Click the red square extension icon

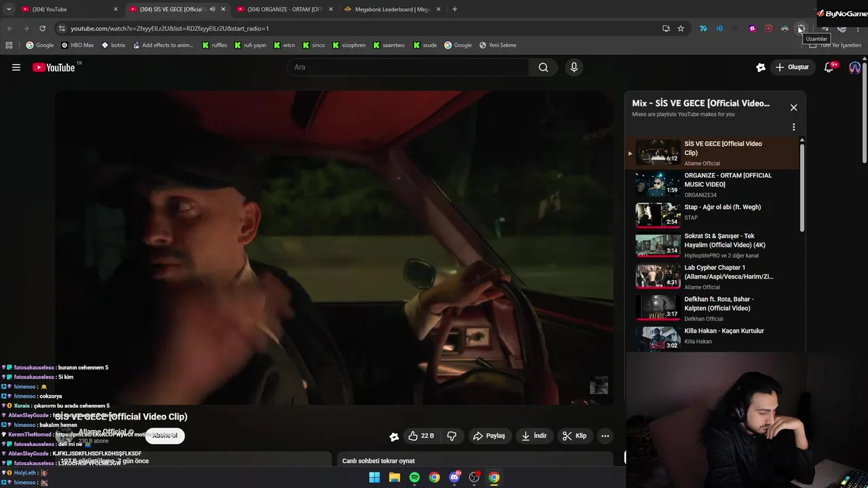[768, 28]
